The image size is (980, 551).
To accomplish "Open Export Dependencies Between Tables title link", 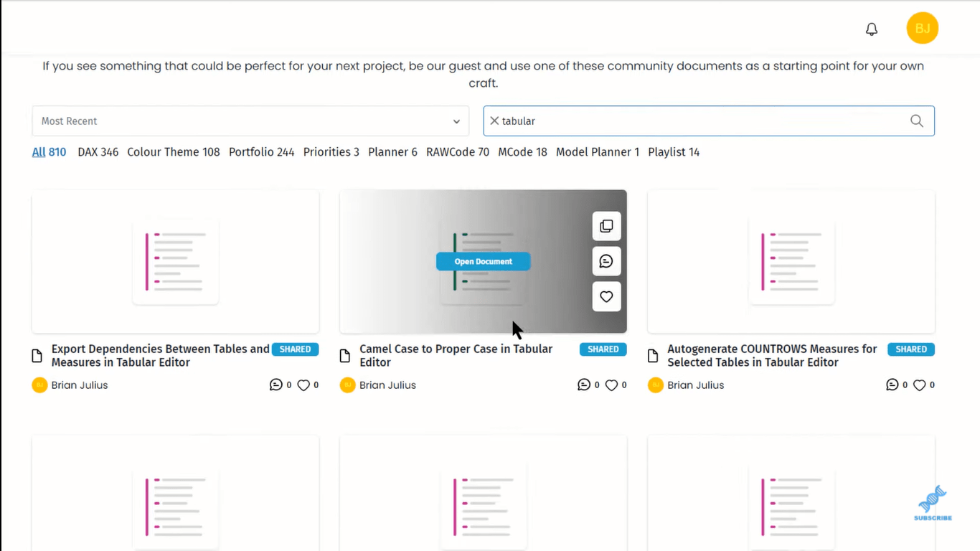I will 160,355.
